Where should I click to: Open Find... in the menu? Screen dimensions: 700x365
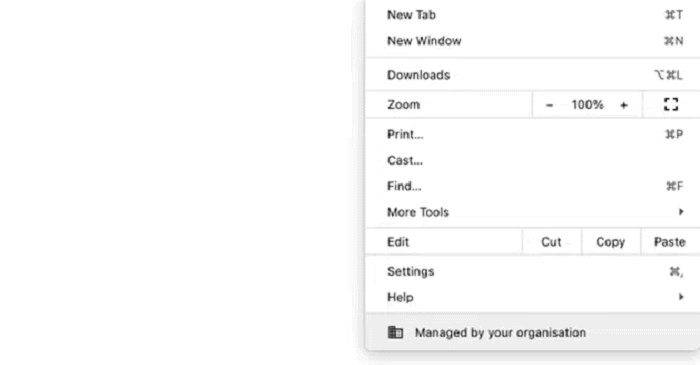533,186
